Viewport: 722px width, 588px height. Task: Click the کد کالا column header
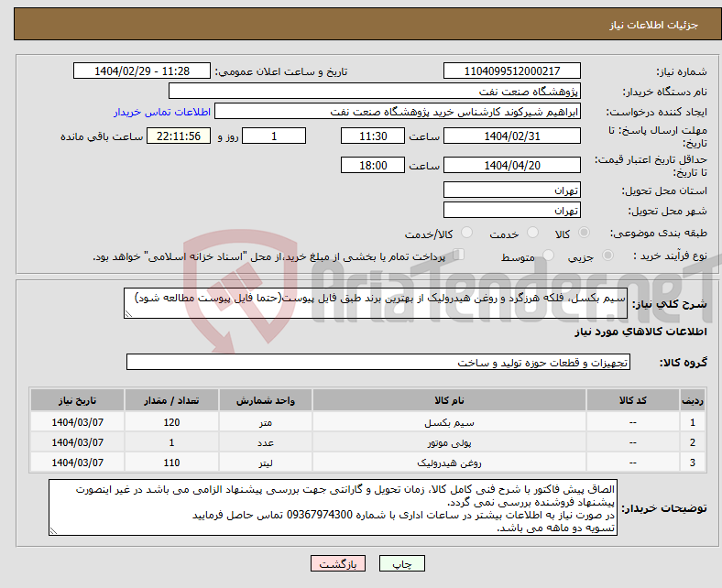coord(633,400)
